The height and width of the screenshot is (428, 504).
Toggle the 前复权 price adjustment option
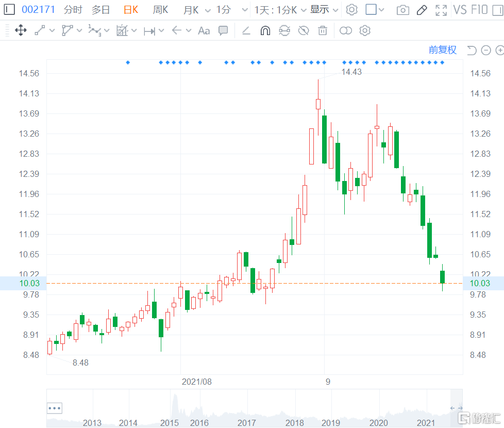coord(442,50)
